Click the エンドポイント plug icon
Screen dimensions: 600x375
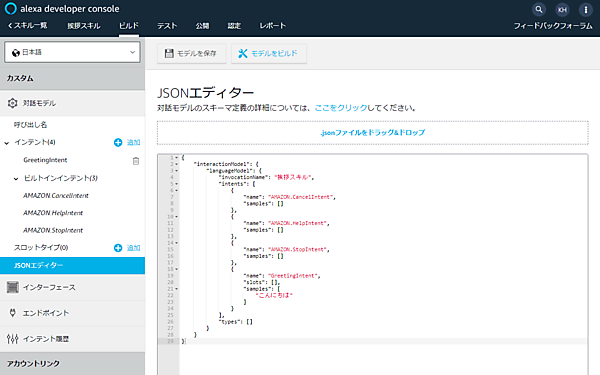click(13, 313)
